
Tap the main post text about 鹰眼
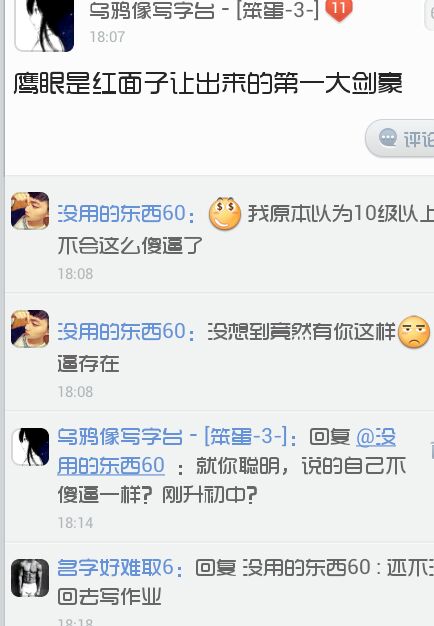coord(208,83)
